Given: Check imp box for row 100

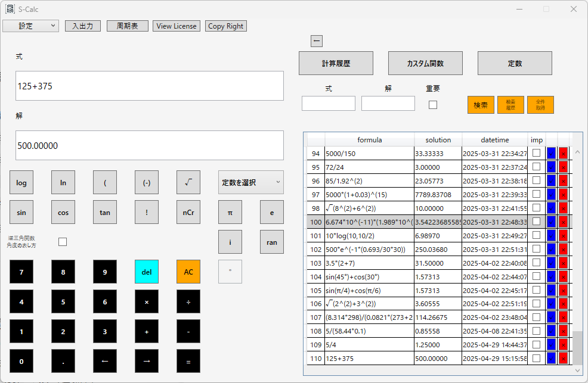Looking at the screenshot, I should click(x=537, y=221).
